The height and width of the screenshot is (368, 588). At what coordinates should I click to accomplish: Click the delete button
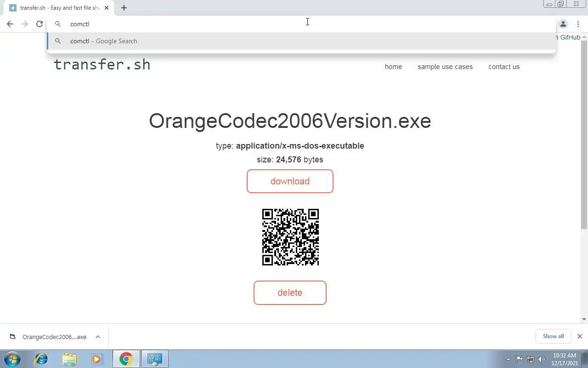pyautogui.click(x=290, y=293)
